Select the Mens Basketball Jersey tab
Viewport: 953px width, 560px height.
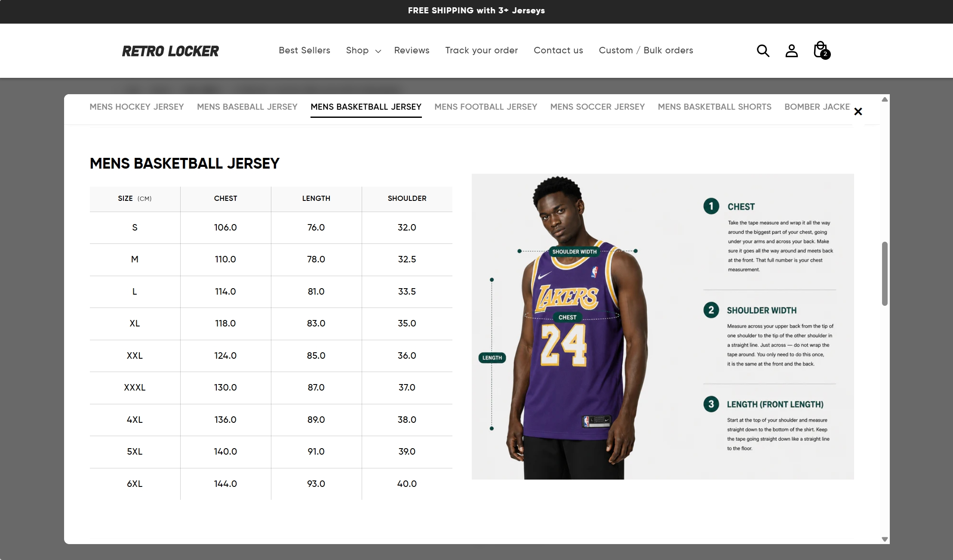[366, 107]
